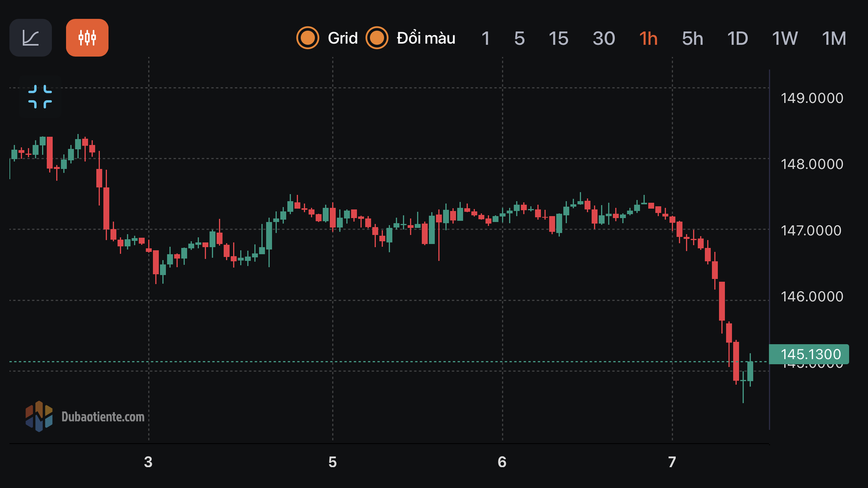This screenshot has width=868, height=488.
Task: Select the 5h timeframe
Action: [x=693, y=39]
